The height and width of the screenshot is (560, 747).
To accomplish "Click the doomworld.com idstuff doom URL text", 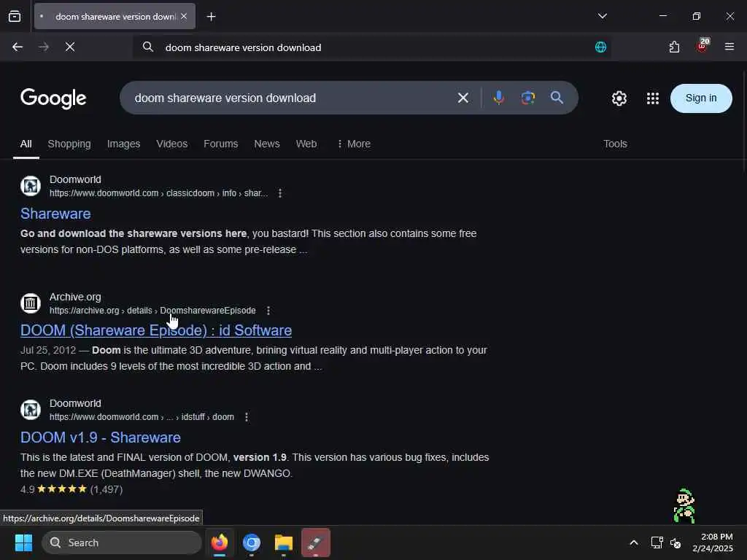I will click(x=142, y=417).
